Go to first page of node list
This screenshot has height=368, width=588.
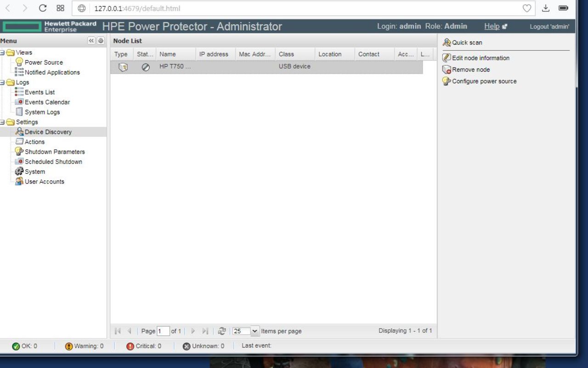click(118, 331)
